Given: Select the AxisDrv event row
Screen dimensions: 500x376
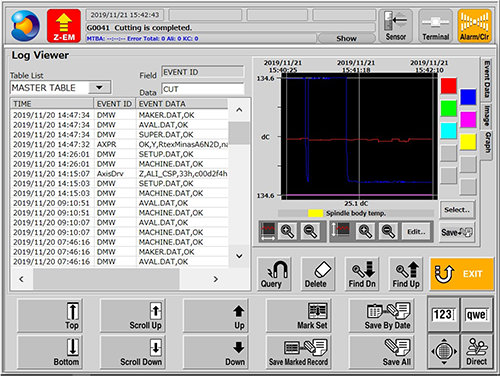Looking at the screenshot, I should coord(120,174).
